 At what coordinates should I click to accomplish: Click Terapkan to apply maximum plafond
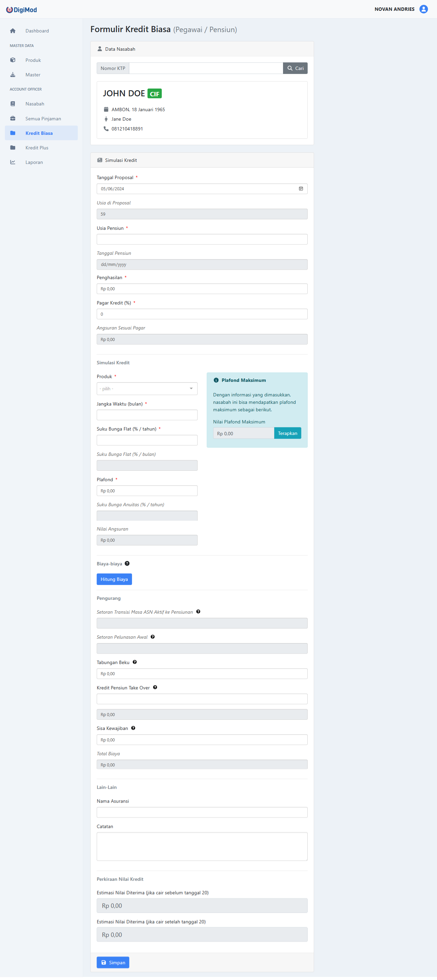[287, 433]
